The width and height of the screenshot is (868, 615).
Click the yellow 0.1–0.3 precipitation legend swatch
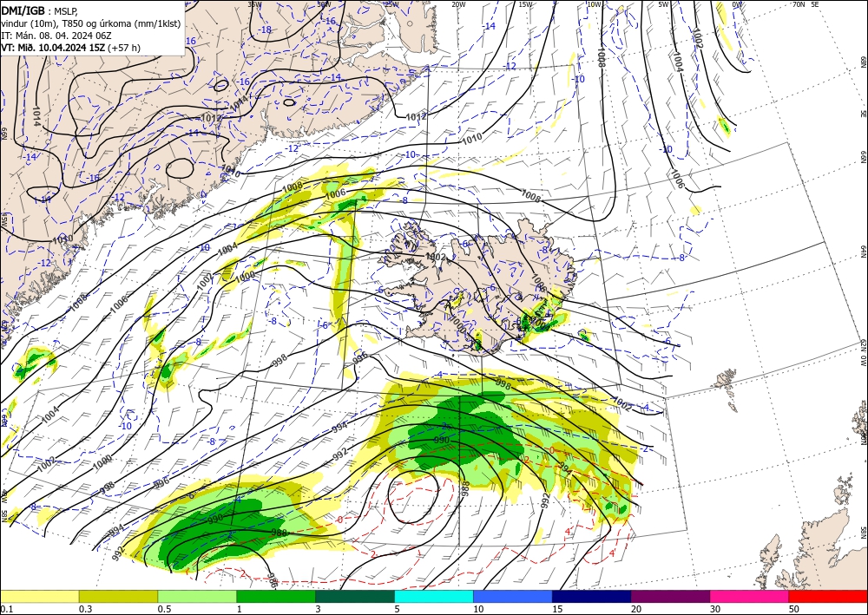(39, 596)
